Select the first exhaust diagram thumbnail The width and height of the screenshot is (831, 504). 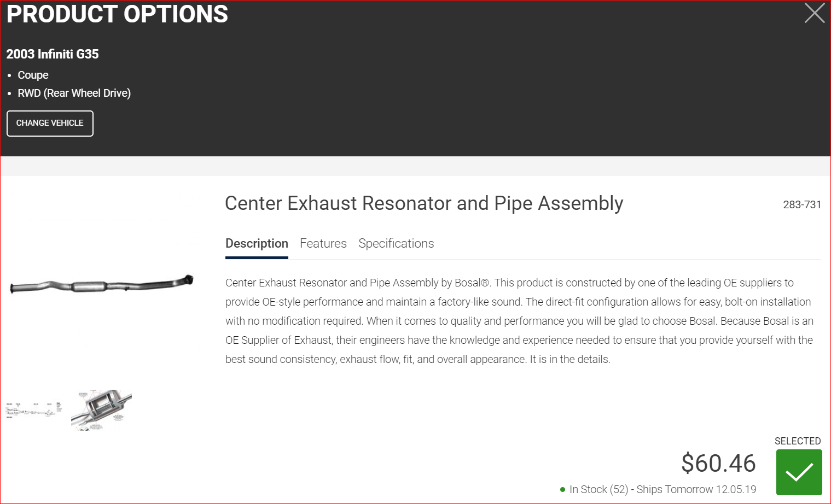[x=33, y=410]
